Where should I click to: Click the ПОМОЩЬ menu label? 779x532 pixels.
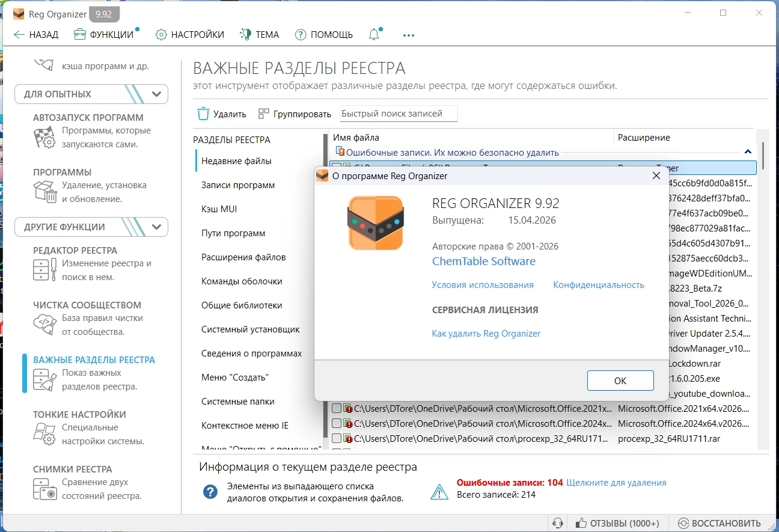pos(332,34)
